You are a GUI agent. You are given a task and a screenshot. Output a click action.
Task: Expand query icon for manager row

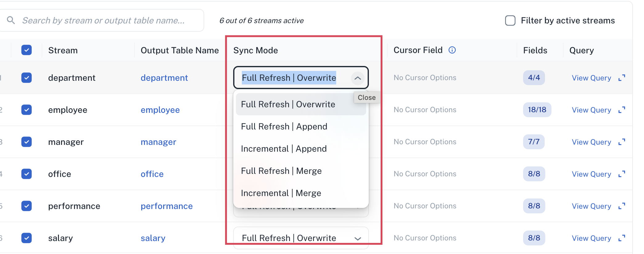pyautogui.click(x=622, y=142)
